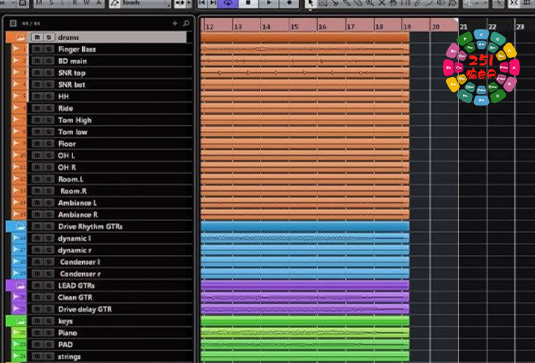Collapse the Drive Rhythm GTRs folder
The width and height of the screenshot is (535, 363).
tap(20, 226)
